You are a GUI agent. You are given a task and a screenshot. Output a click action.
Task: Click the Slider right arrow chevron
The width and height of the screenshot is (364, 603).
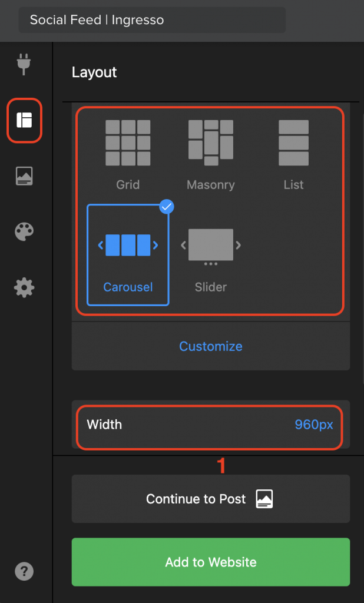point(239,245)
